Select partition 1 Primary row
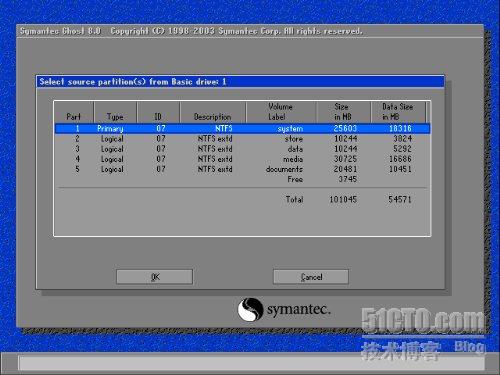The height and width of the screenshot is (375, 500). click(243, 128)
